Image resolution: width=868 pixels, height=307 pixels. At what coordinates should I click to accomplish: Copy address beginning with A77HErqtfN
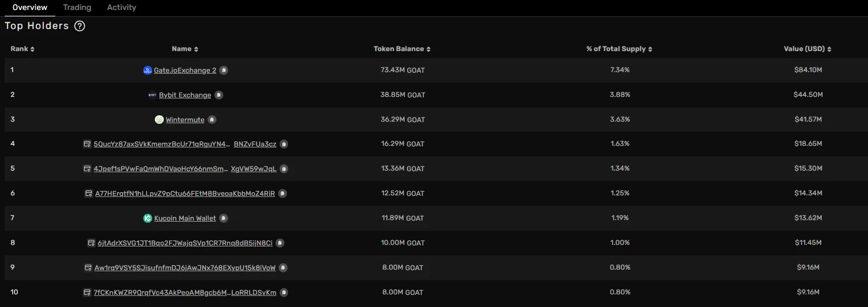(283, 193)
